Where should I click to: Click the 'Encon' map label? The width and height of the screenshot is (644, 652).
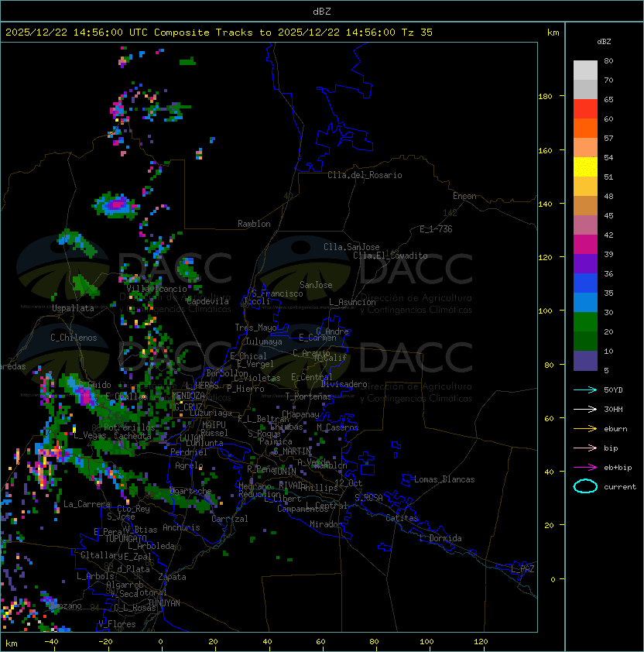(464, 196)
